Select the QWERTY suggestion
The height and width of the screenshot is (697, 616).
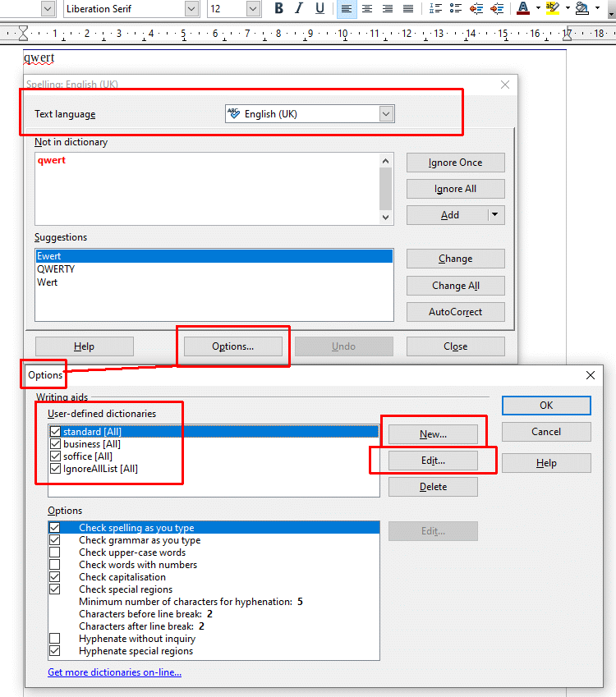click(x=56, y=269)
